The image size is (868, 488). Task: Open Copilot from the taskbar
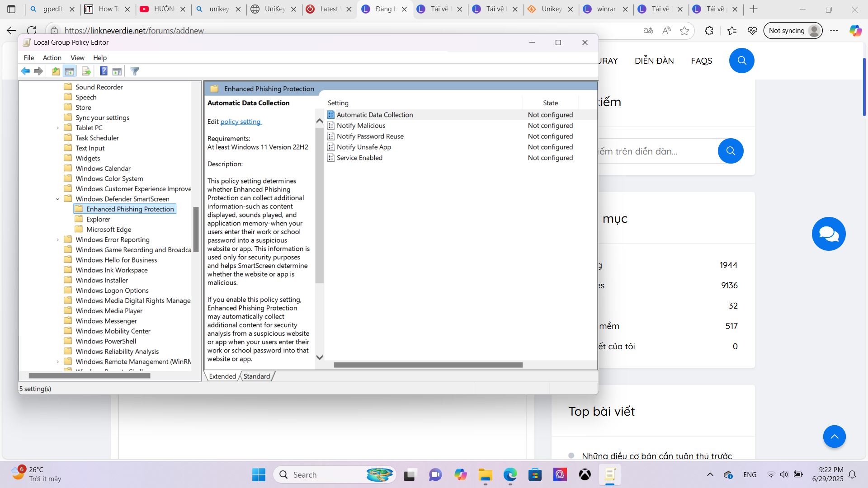[461, 474]
